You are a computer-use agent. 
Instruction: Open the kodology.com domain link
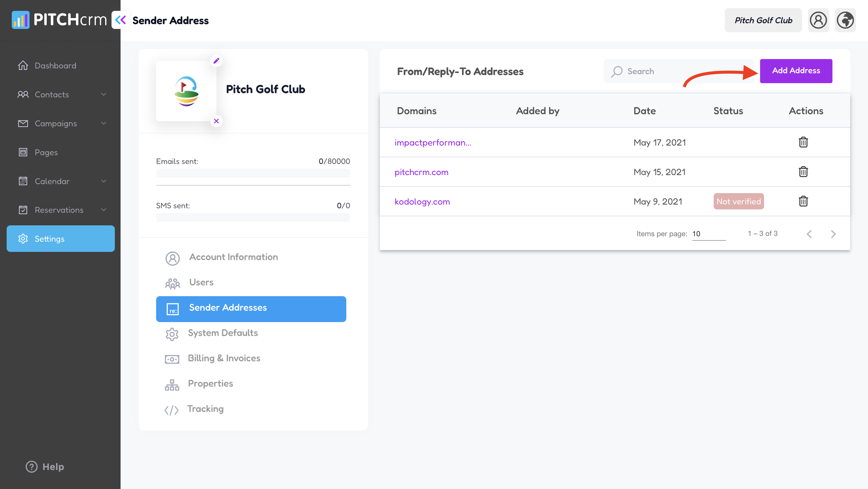(422, 202)
